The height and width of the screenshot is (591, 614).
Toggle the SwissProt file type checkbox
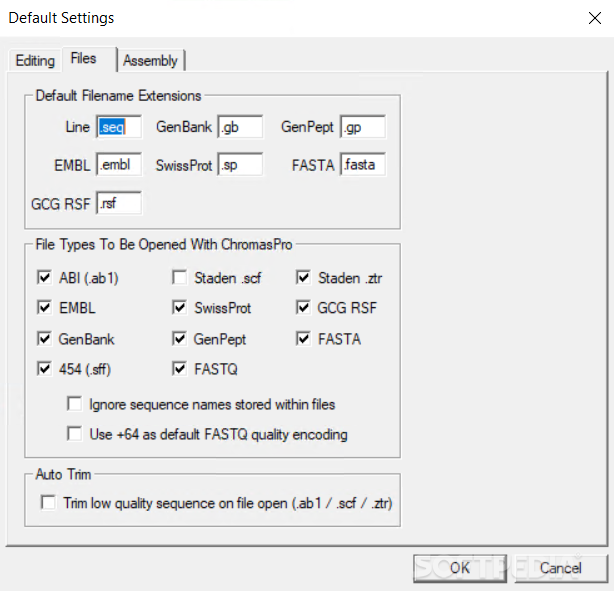(x=179, y=307)
